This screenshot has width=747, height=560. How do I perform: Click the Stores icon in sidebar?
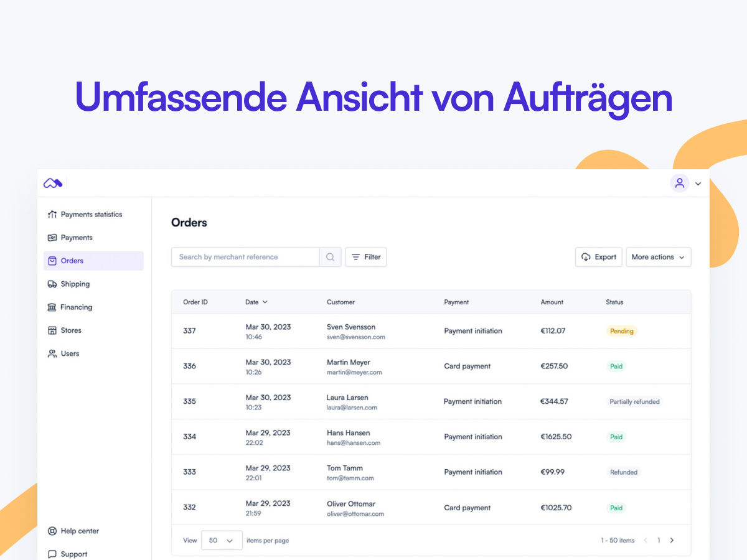tap(52, 330)
